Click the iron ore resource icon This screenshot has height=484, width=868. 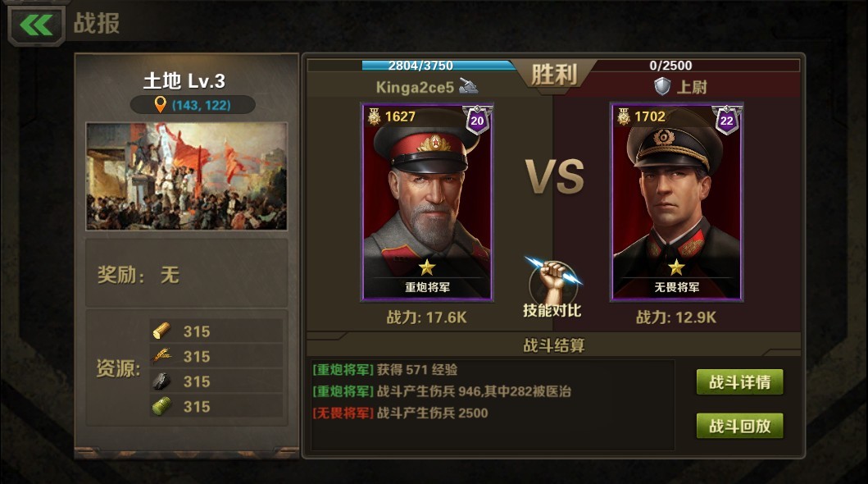pyautogui.click(x=161, y=381)
